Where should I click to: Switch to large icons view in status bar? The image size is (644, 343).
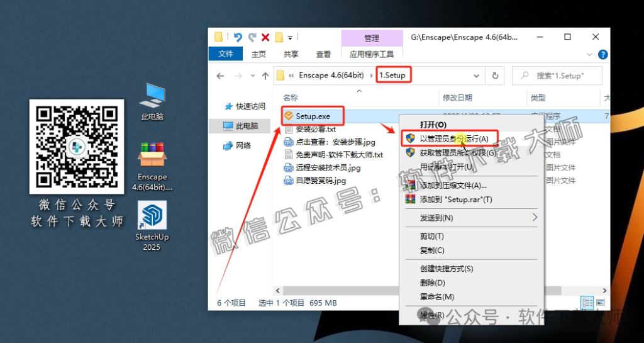pos(601,303)
